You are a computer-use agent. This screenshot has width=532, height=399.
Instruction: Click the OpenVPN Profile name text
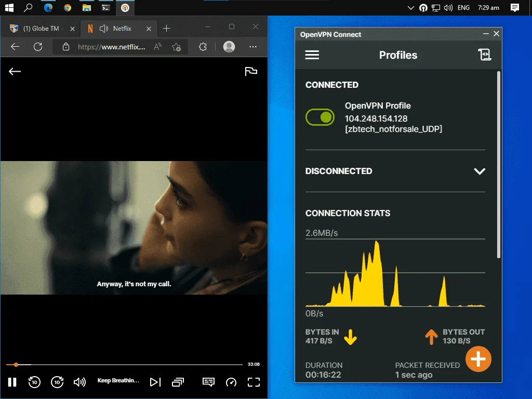pos(378,106)
